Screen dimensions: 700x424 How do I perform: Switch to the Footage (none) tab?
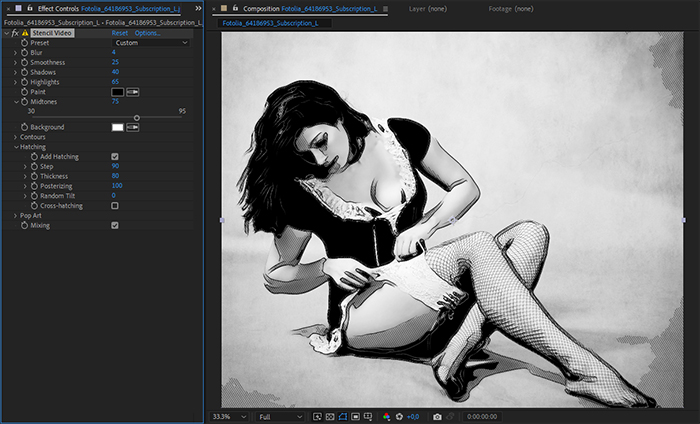point(509,8)
